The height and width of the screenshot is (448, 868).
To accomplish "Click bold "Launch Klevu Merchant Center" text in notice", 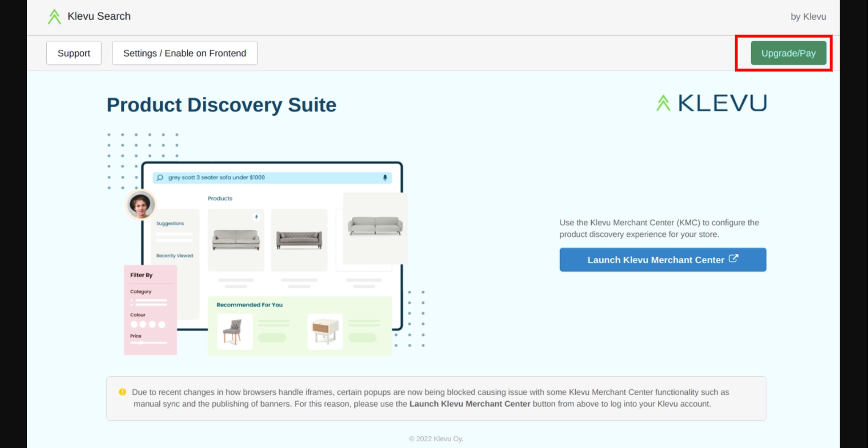I will pos(470,404).
